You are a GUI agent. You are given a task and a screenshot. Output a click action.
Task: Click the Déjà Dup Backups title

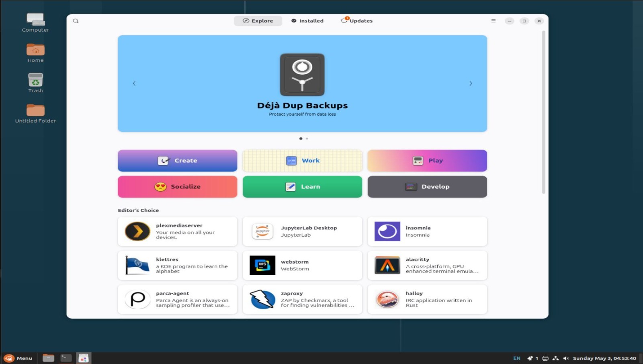[303, 106]
